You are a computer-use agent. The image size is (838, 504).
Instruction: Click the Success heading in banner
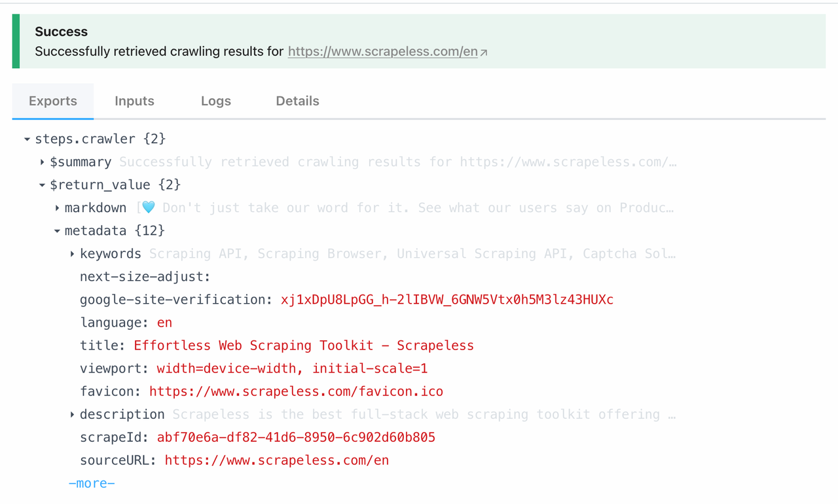61,31
